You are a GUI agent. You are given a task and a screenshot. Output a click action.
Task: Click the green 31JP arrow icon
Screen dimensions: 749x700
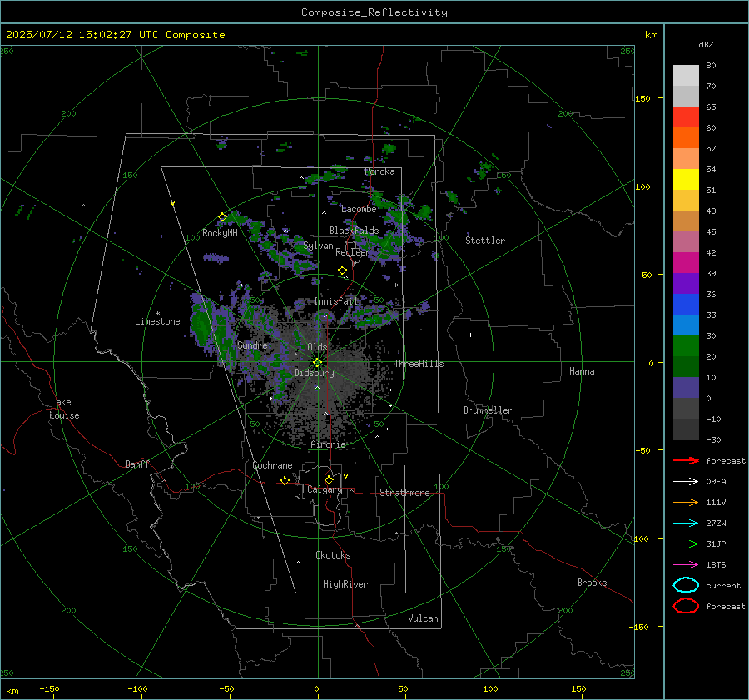pyautogui.click(x=686, y=544)
